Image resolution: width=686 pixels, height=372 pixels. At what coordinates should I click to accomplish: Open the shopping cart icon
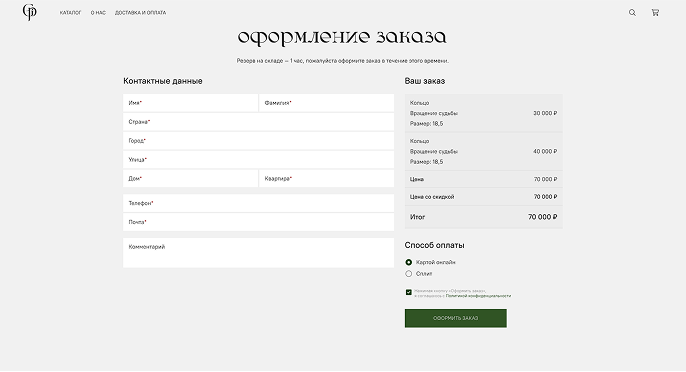click(655, 13)
